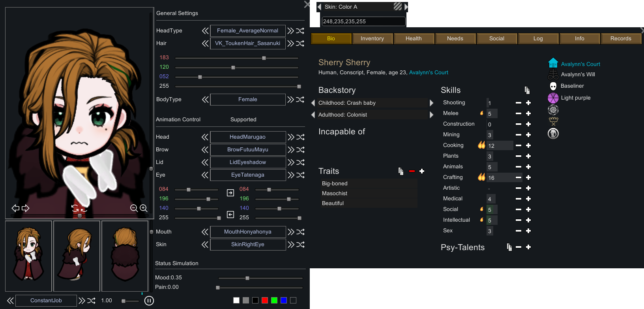
Task: Add a new trait with plus icon
Action: (422, 171)
